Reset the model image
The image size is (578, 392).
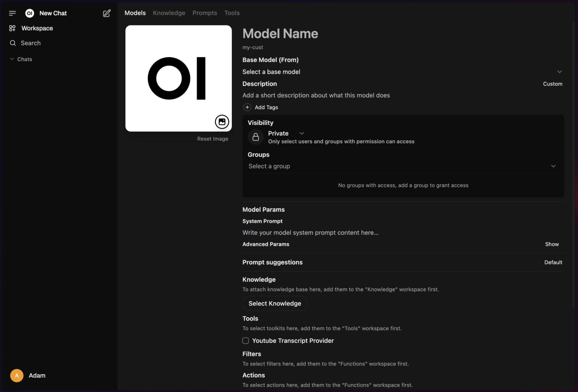[x=213, y=138]
